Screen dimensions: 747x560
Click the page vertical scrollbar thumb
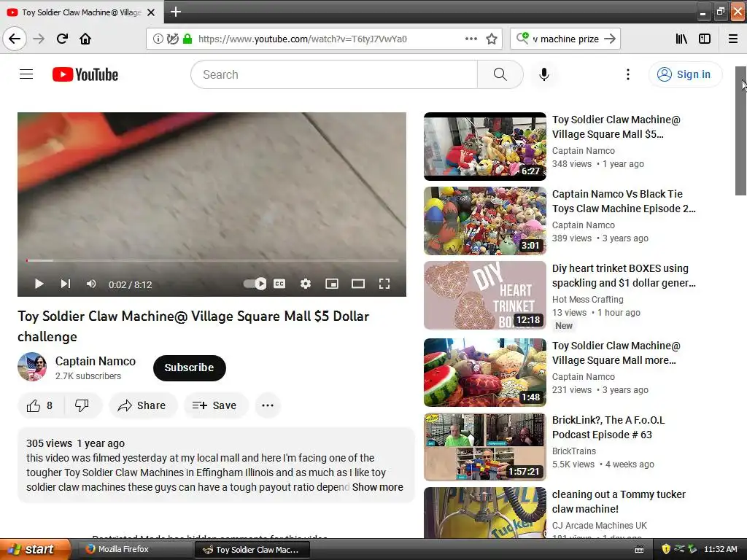[740, 131]
